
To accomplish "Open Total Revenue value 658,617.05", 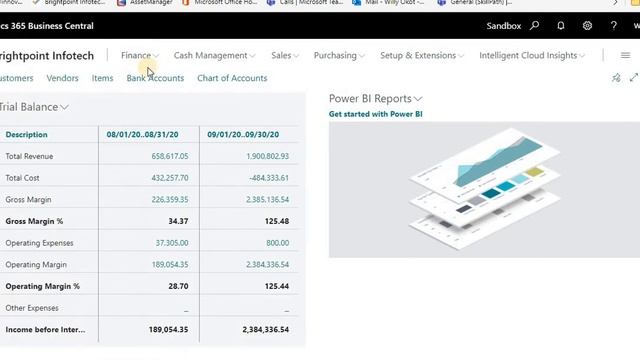I will click(170, 156).
